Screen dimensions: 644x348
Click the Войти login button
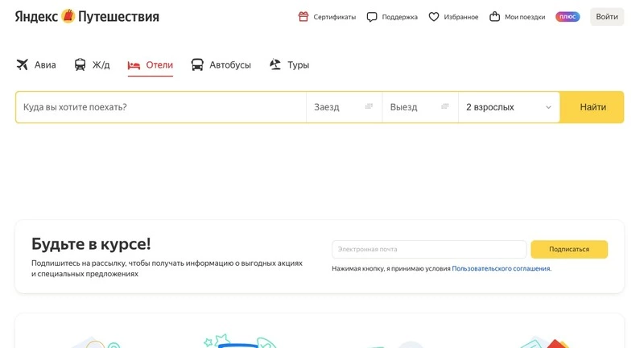[607, 17]
